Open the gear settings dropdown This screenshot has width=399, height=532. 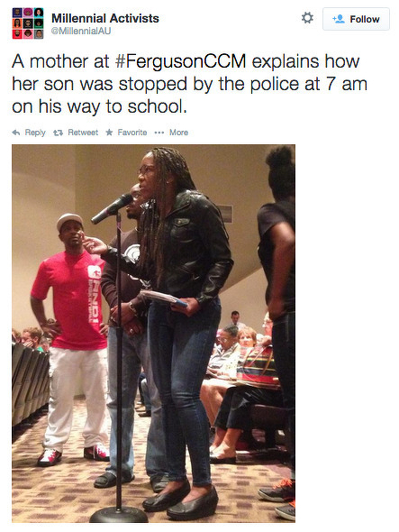coord(307,18)
